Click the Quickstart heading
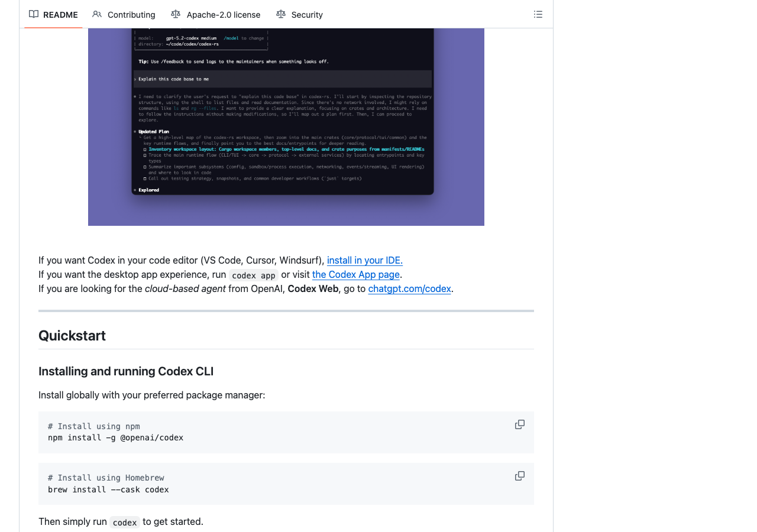 (x=72, y=335)
